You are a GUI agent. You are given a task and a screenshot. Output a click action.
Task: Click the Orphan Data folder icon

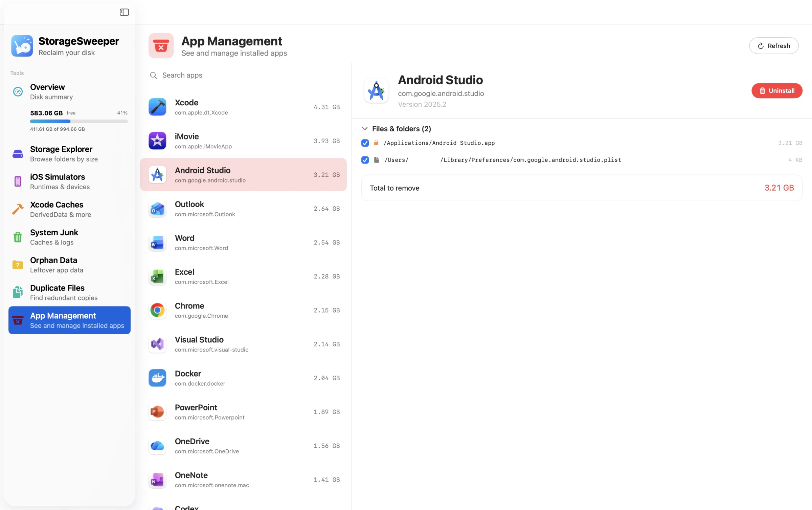(18, 265)
